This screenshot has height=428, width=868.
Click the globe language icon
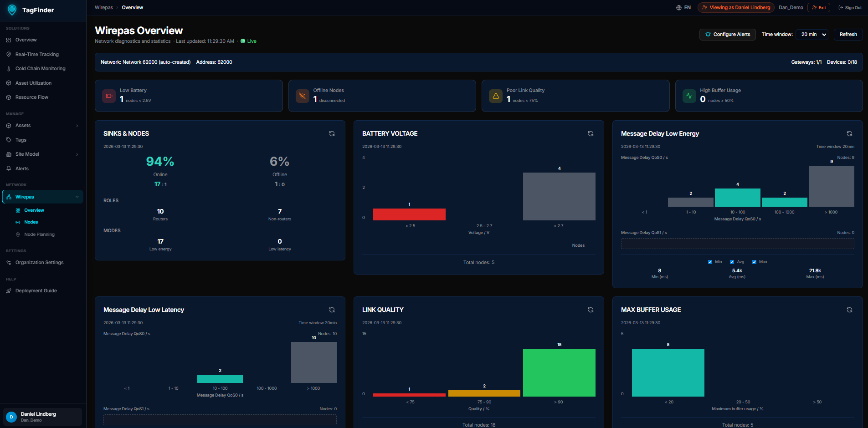(x=679, y=8)
